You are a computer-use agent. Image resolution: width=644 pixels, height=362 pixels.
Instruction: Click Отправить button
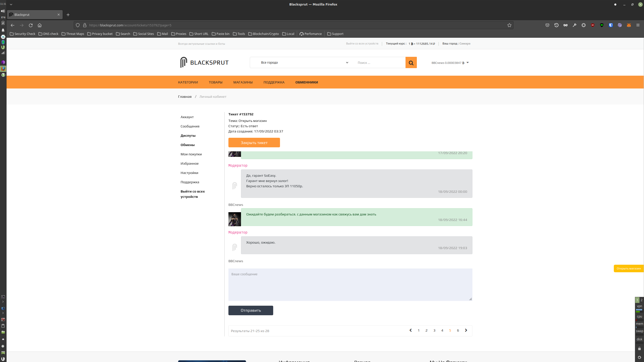[251, 310]
